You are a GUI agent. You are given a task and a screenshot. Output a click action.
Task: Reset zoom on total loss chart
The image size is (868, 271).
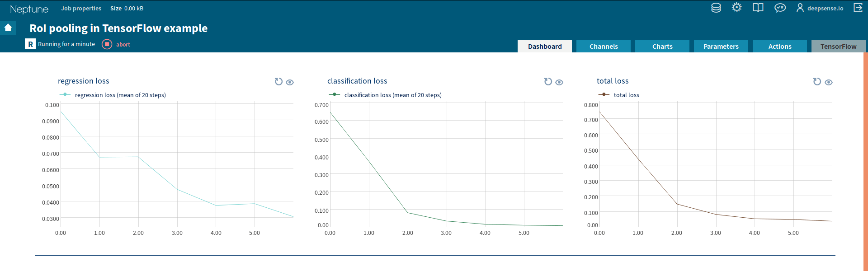(x=817, y=82)
